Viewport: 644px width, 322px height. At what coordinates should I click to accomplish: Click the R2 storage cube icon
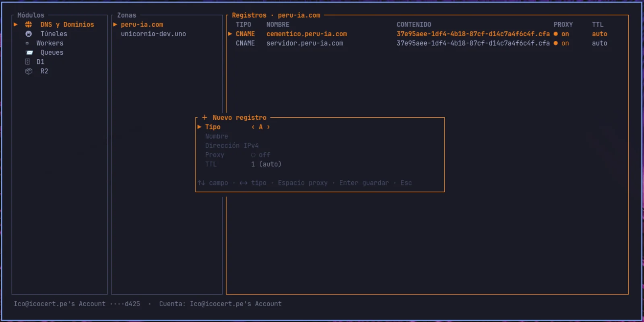(29, 71)
